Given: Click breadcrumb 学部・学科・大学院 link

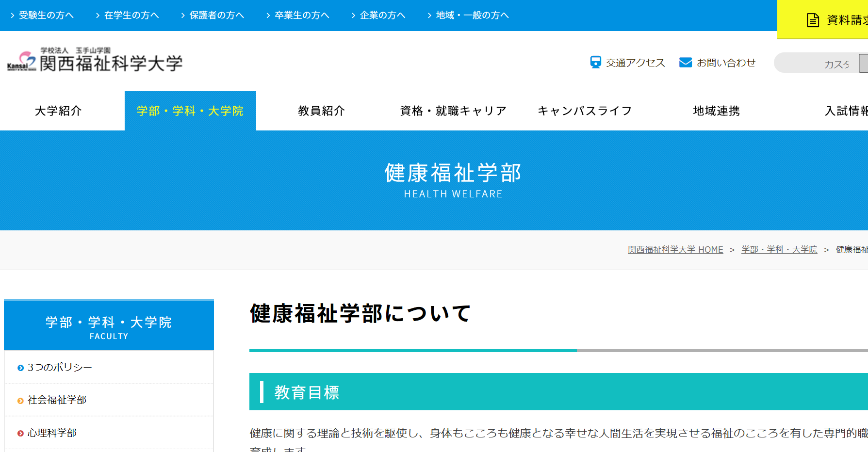Looking at the screenshot, I should 779,250.
